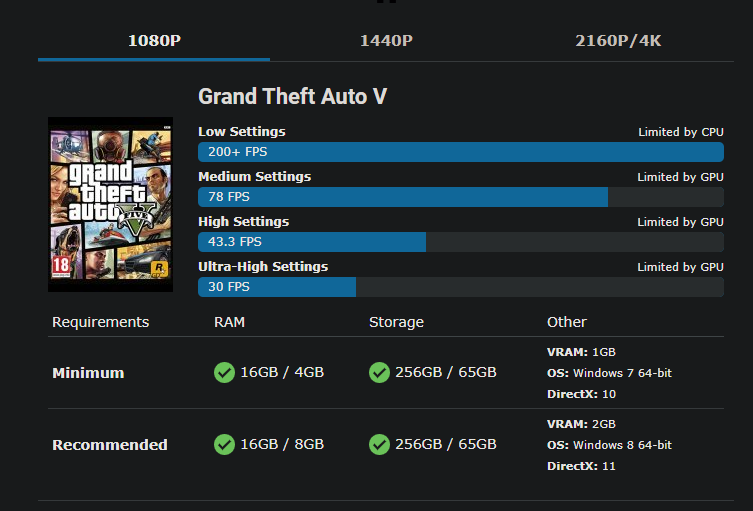Switch to the 1080P resolution tab
Viewport: 753px width, 511px height.
coord(154,41)
